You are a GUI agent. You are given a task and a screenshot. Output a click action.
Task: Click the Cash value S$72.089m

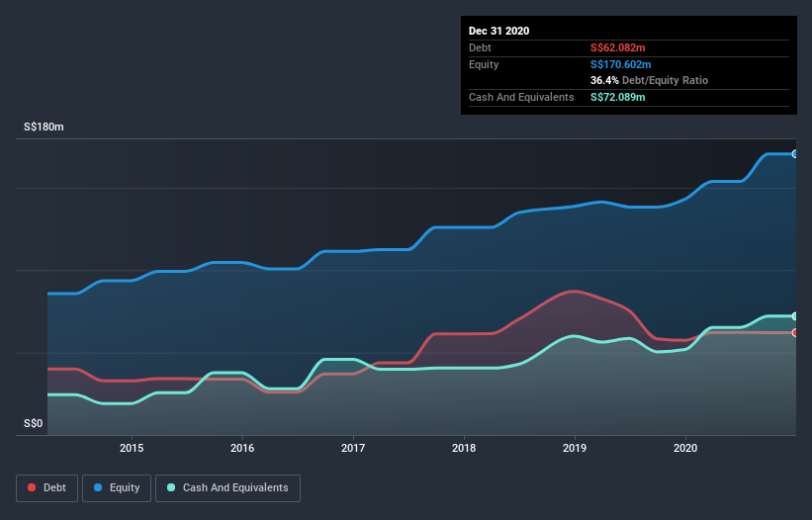click(618, 97)
